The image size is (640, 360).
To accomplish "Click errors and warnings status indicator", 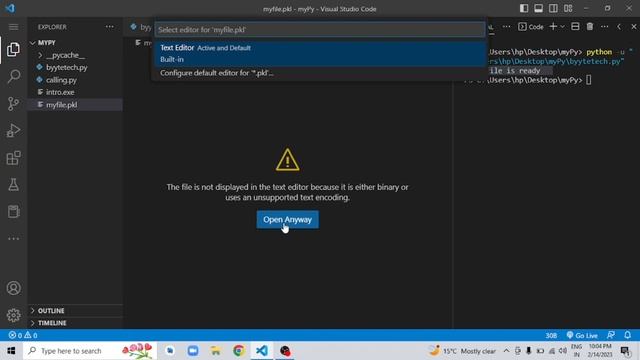I will 23,335.
